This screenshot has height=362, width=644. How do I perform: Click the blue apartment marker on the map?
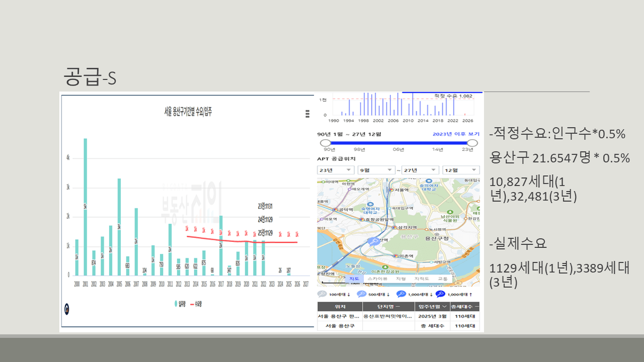click(x=373, y=242)
